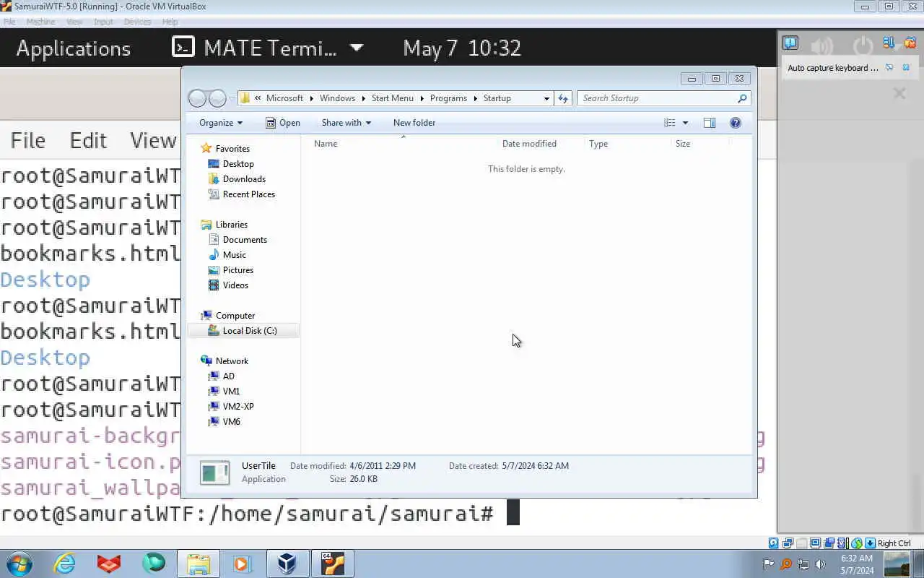Go to Microsoft in the address breadcrumb
This screenshot has height=578, width=924.
pos(284,98)
